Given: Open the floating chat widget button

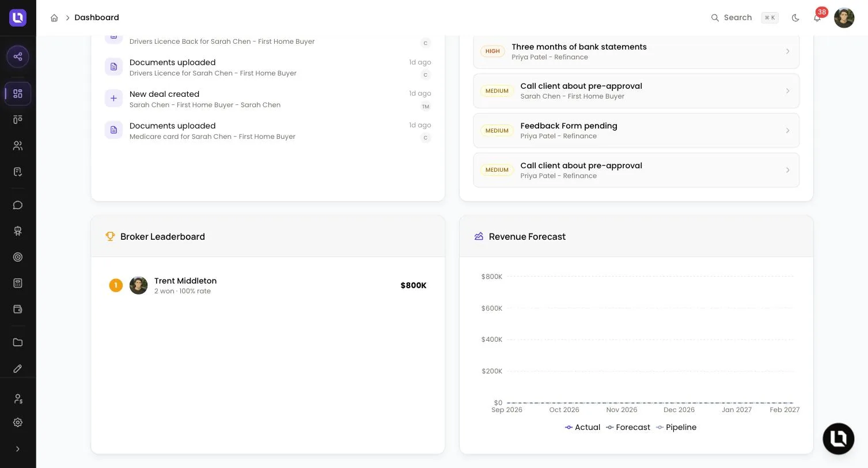Looking at the screenshot, I should (839, 439).
